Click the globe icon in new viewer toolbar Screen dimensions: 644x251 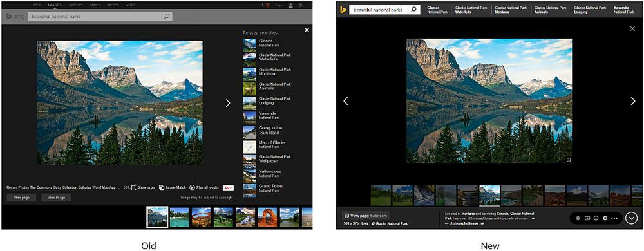tap(578, 218)
